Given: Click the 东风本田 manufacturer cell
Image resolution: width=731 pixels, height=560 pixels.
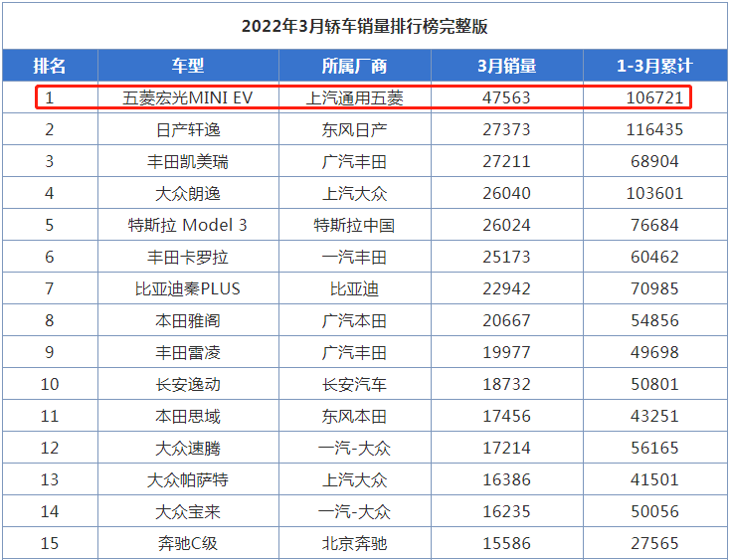Looking at the screenshot, I should pyautogui.click(x=354, y=417).
